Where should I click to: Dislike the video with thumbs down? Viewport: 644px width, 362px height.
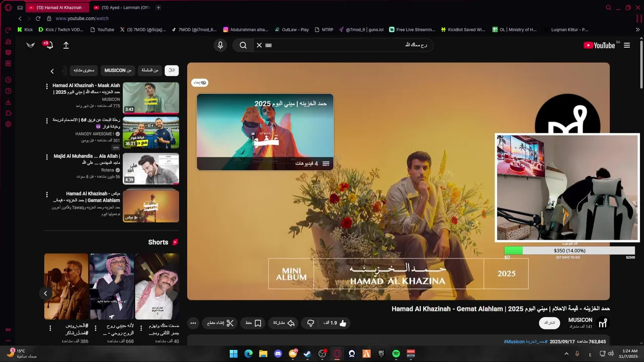[x=310, y=323]
